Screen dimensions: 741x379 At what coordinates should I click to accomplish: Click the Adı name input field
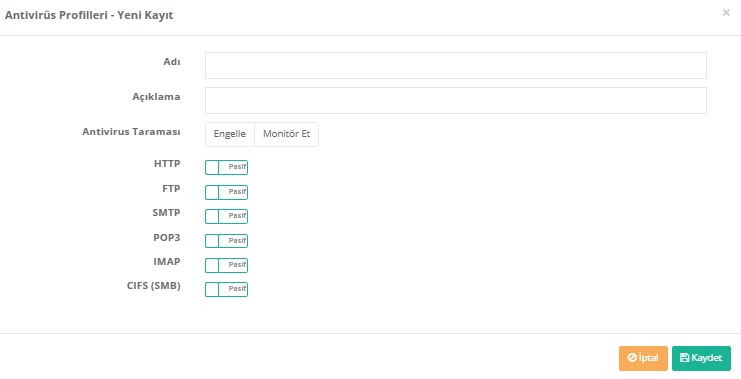(456, 65)
